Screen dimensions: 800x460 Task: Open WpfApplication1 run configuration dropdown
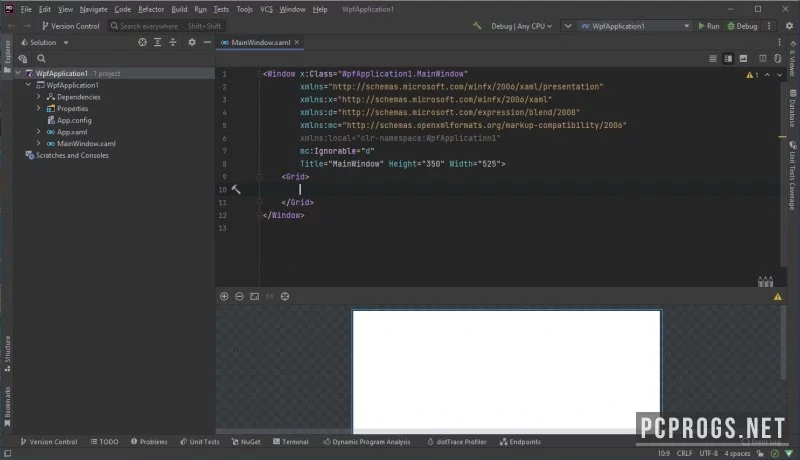point(635,26)
